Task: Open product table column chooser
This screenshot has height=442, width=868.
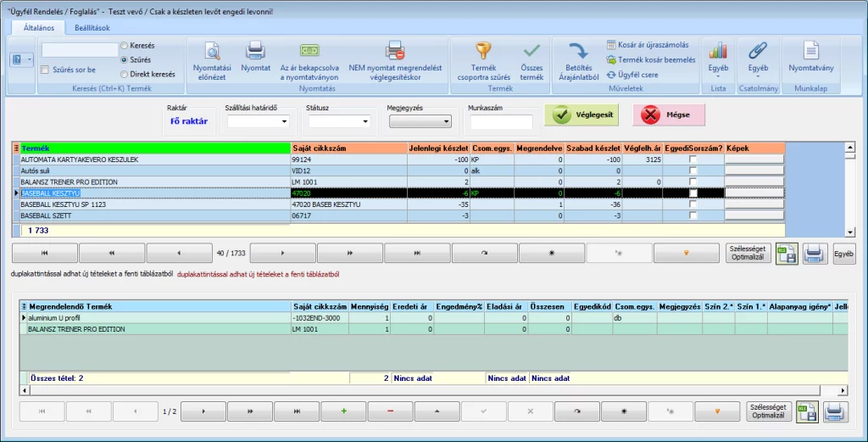Action: coord(16,148)
